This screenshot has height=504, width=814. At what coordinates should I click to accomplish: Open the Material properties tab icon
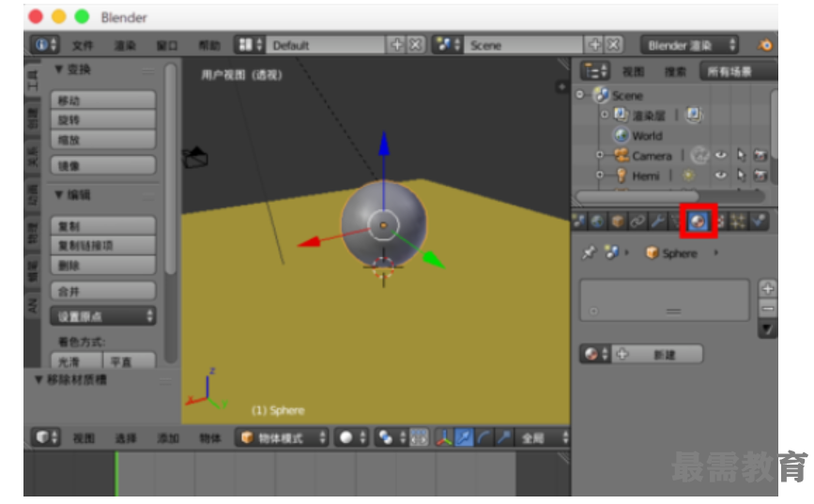tap(699, 221)
